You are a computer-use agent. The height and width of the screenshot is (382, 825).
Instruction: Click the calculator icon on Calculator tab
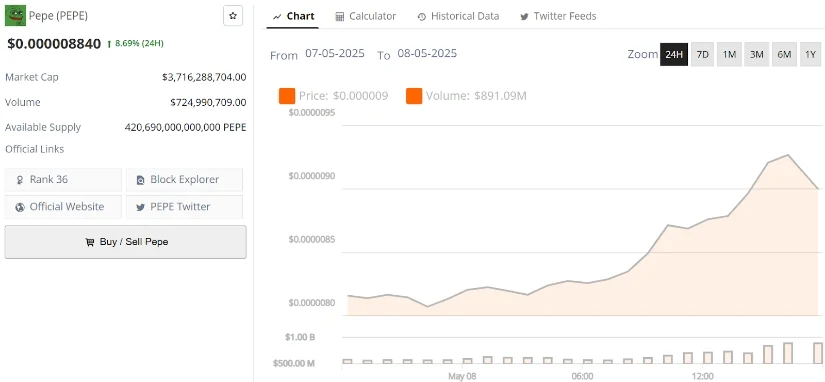pos(340,17)
